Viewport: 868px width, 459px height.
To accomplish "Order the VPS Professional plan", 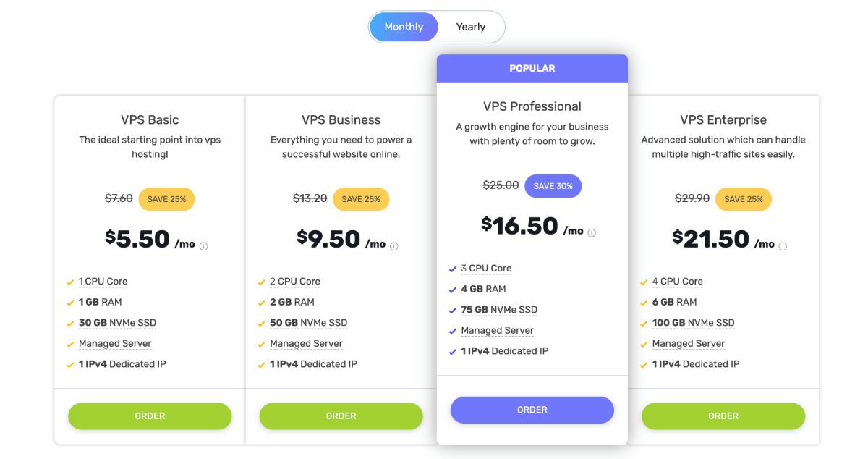I will tap(532, 410).
